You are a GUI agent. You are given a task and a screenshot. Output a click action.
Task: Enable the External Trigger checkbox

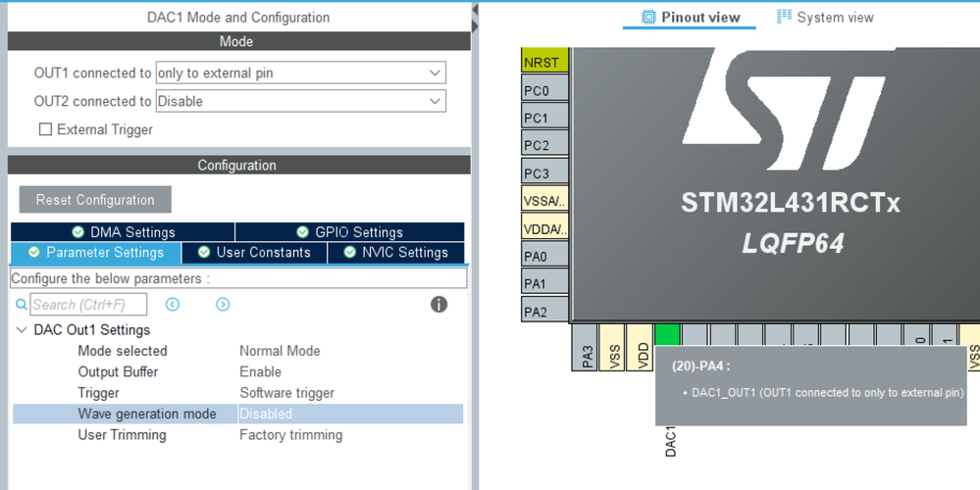46,129
